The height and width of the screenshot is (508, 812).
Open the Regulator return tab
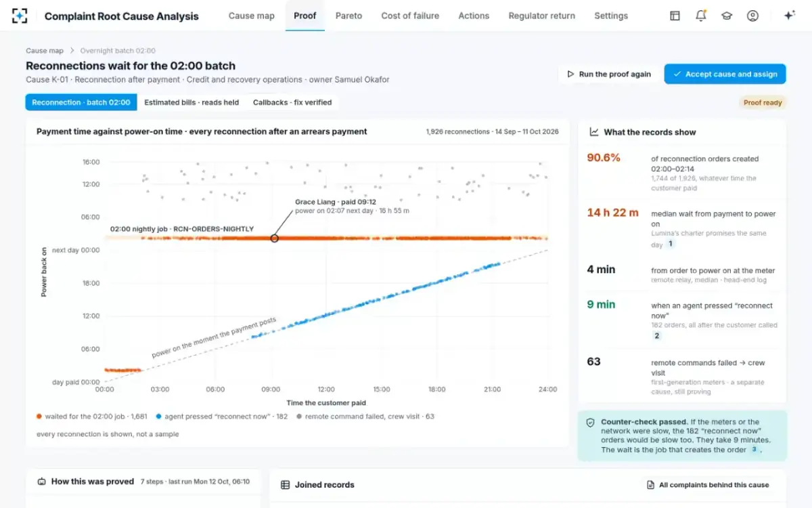pos(542,16)
